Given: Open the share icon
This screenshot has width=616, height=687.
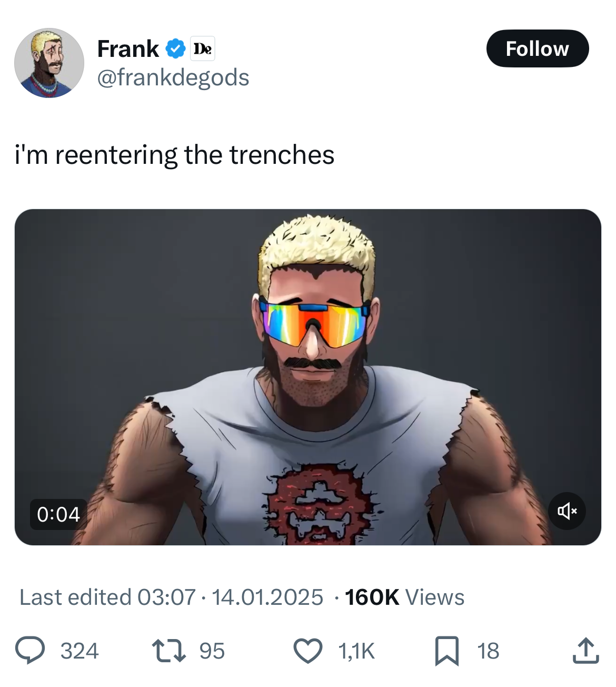Looking at the screenshot, I should pos(585,650).
